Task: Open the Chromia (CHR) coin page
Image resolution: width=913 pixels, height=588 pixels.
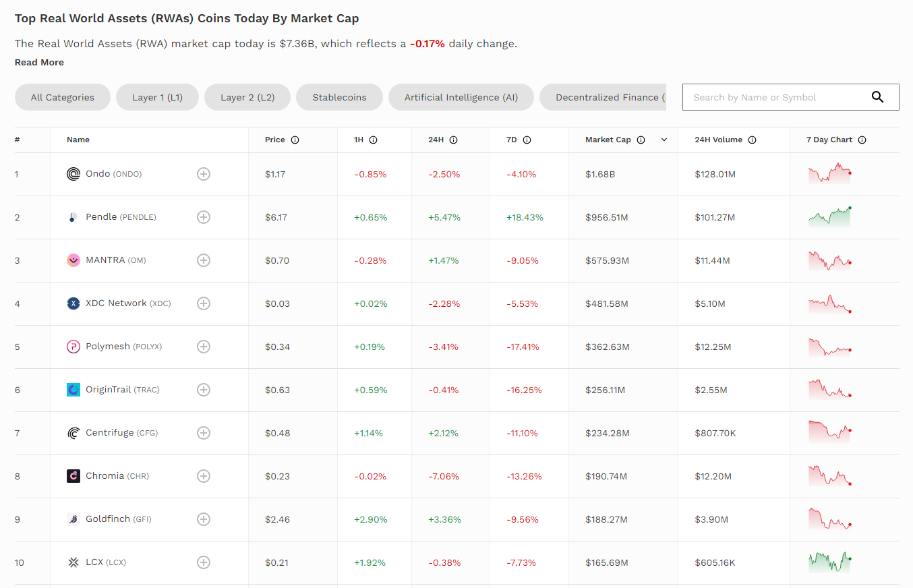Action: tap(117, 476)
